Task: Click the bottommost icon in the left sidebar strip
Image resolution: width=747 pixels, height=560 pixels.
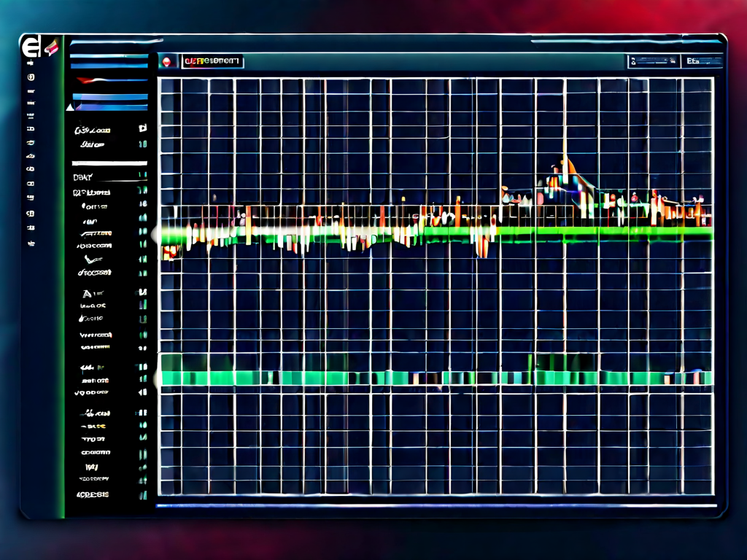Action: click(x=31, y=243)
